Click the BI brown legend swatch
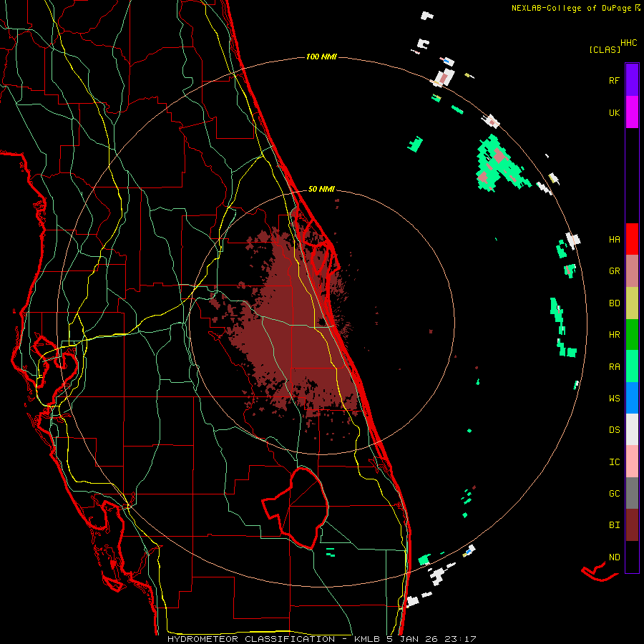Viewport: 644px width, 644px height. (632, 525)
